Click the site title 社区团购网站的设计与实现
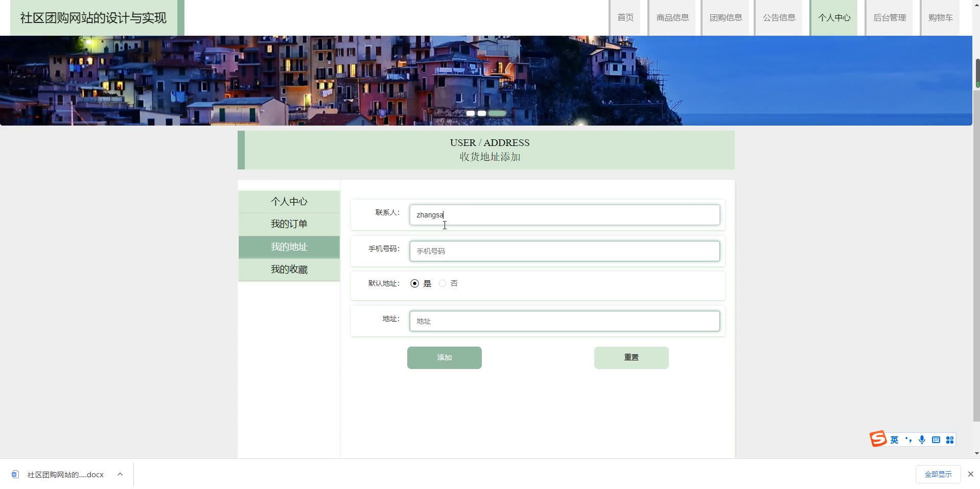 (x=94, y=18)
